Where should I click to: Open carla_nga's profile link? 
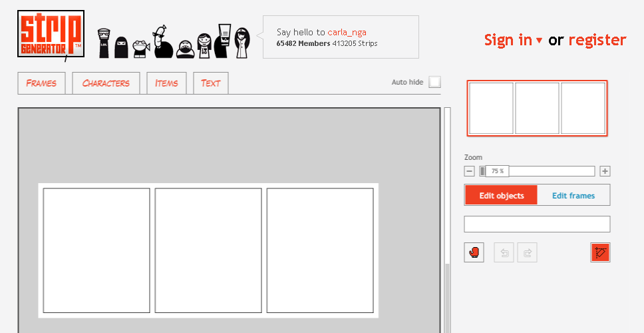pos(347,32)
